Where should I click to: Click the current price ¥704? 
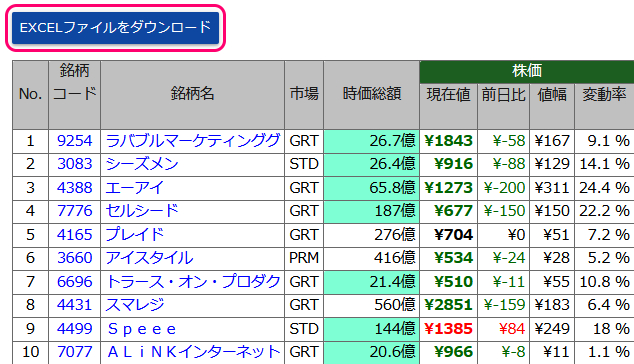coord(453,235)
